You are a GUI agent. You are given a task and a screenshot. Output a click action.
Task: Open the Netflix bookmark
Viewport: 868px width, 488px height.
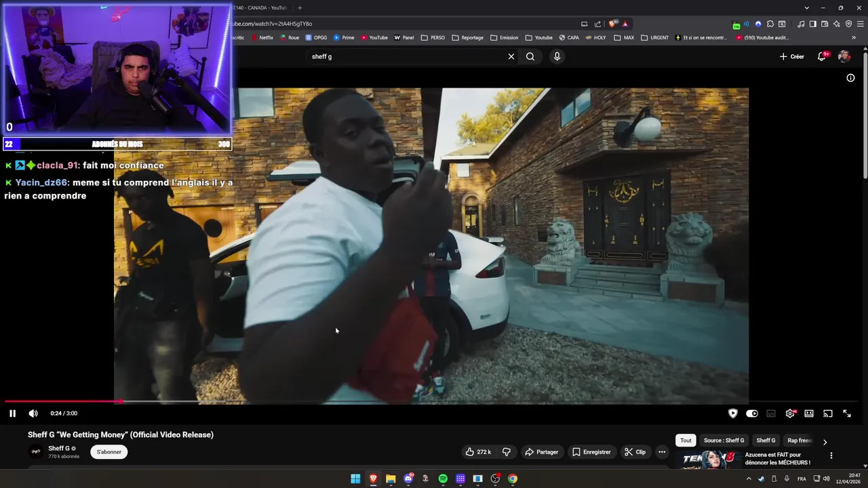[262, 38]
